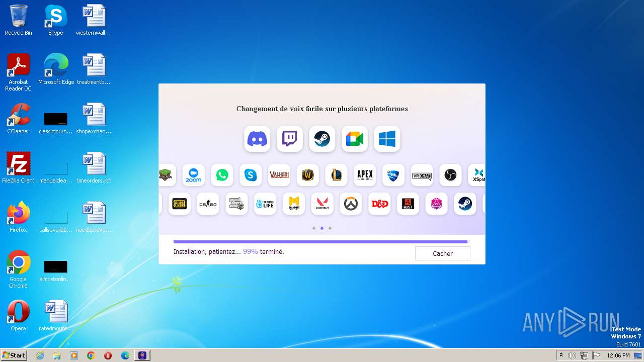Click the Google Chrome desktop shortcut

tap(18, 269)
